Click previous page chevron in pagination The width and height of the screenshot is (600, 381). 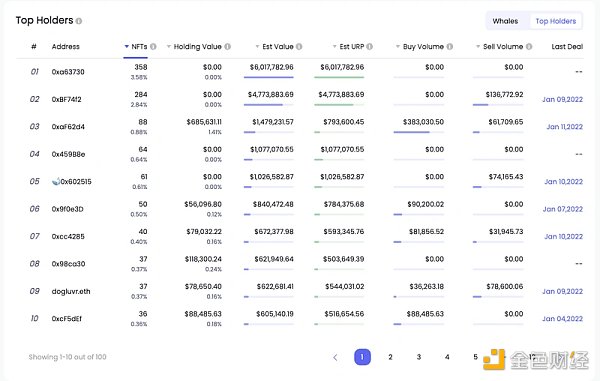[335, 357]
